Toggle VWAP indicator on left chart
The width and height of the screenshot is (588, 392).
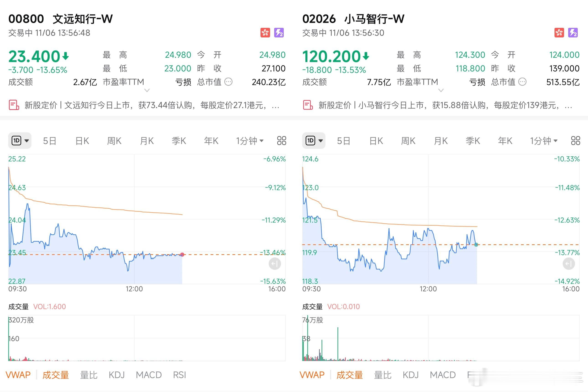pyautogui.click(x=18, y=375)
